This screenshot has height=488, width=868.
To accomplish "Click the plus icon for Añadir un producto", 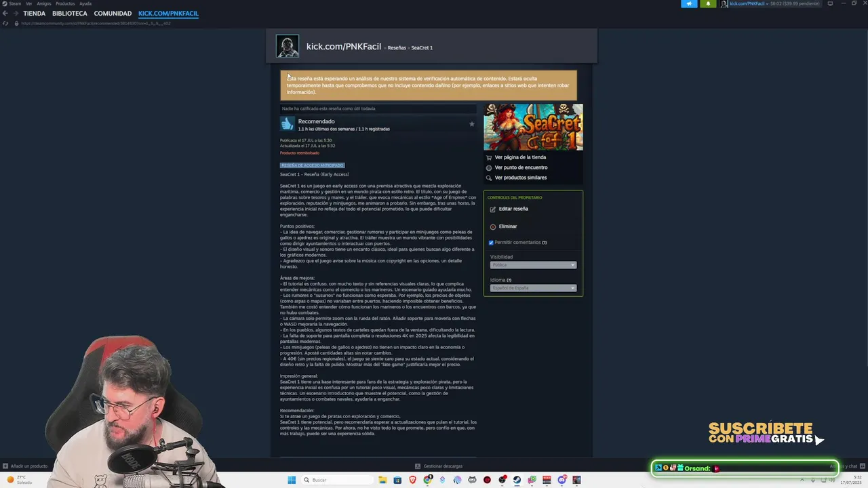I will tap(5, 466).
